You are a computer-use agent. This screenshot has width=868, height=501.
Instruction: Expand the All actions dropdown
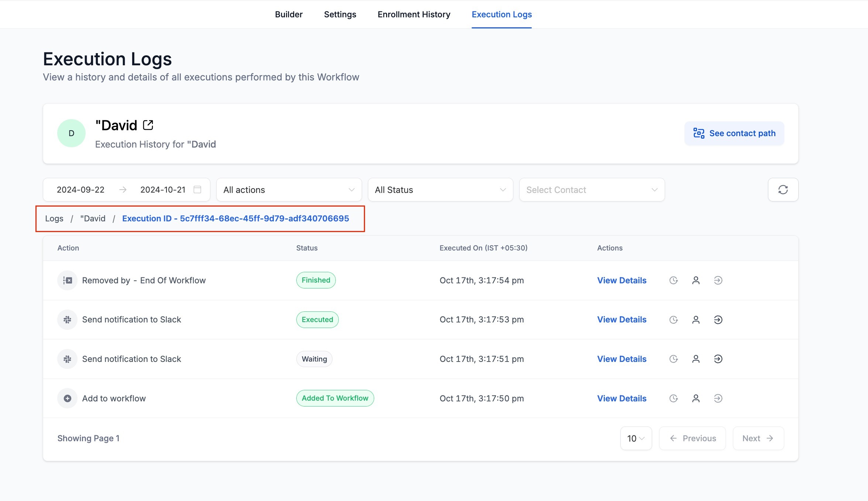[x=289, y=190]
